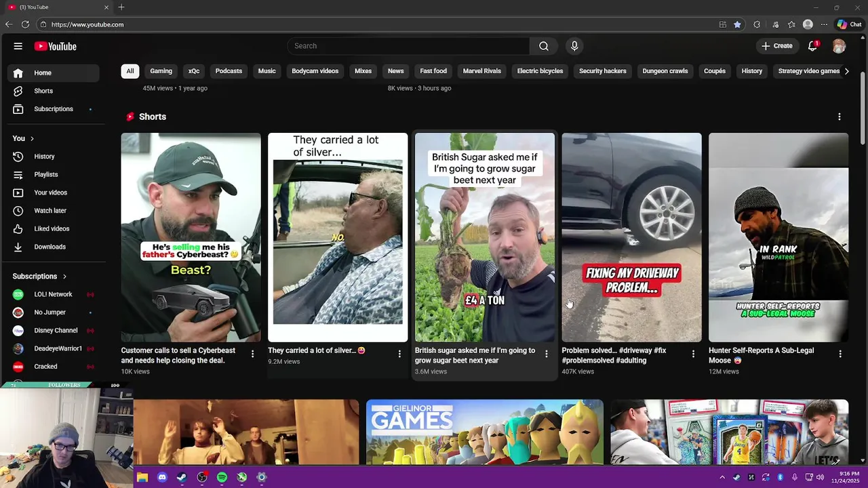Select the Marvel Rivals chip
This screenshot has height=488, width=868.
[482, 71]
